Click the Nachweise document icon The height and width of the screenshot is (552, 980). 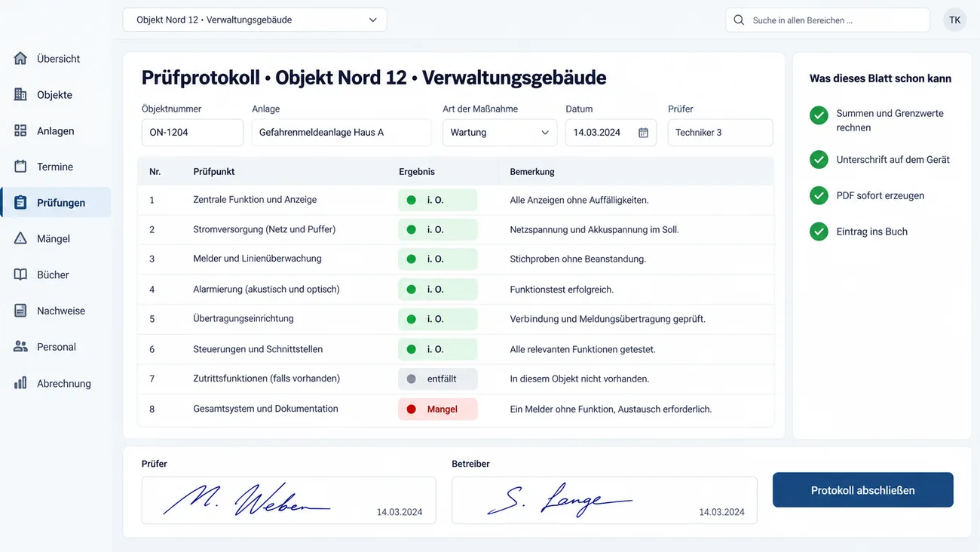tap(20, 311)
